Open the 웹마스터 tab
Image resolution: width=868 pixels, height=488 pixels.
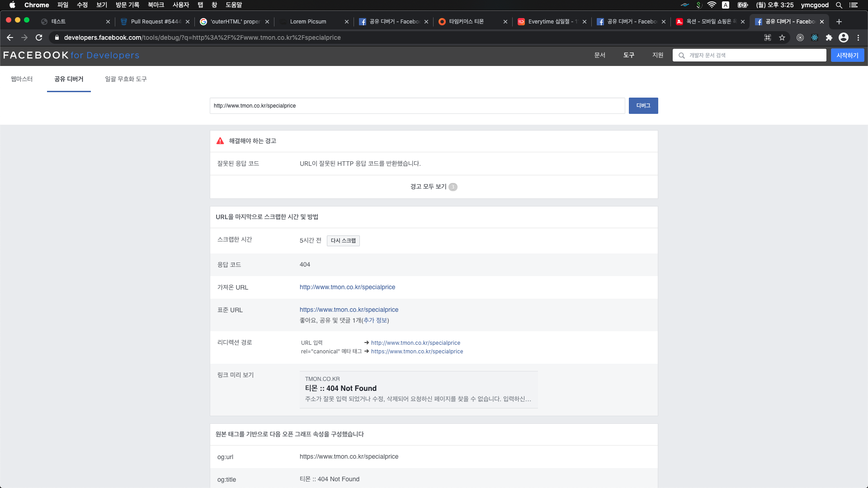click(22, 79)
